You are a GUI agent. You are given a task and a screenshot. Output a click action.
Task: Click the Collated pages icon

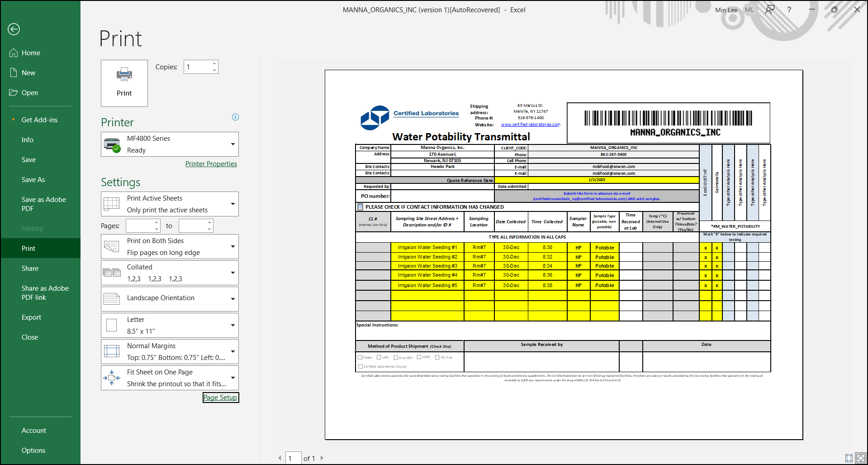pos(112,273)
